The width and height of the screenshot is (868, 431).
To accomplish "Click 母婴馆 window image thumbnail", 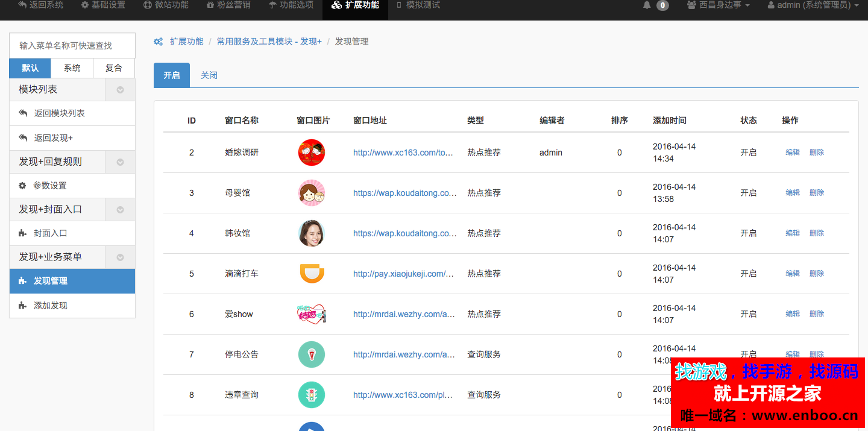I will [312, 193].
